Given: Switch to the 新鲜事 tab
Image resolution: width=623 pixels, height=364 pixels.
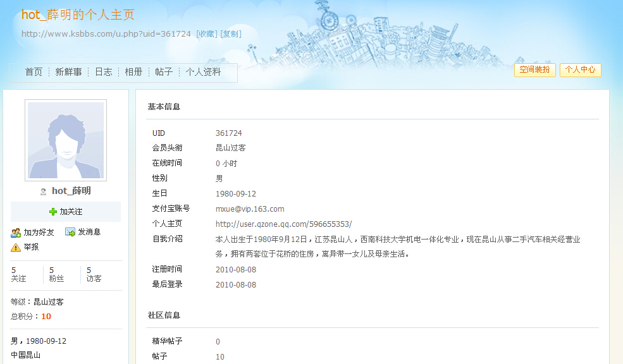Looking at the screenshot, I should pyautogui.click(x=68, y=72).
